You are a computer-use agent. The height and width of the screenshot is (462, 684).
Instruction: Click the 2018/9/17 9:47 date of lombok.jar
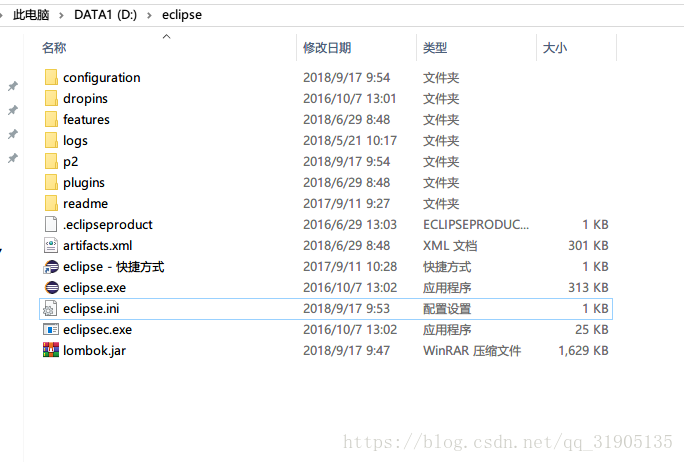coord(346,351)
